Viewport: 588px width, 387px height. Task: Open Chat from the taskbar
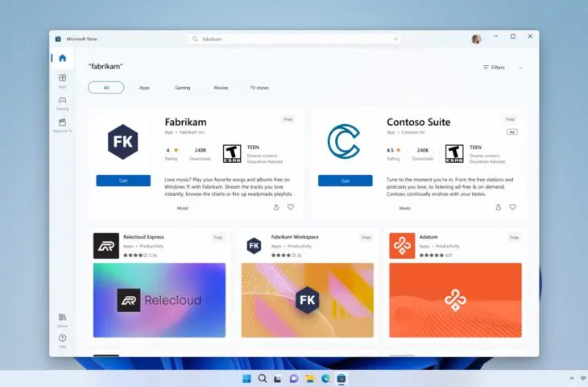pos(294,379)
